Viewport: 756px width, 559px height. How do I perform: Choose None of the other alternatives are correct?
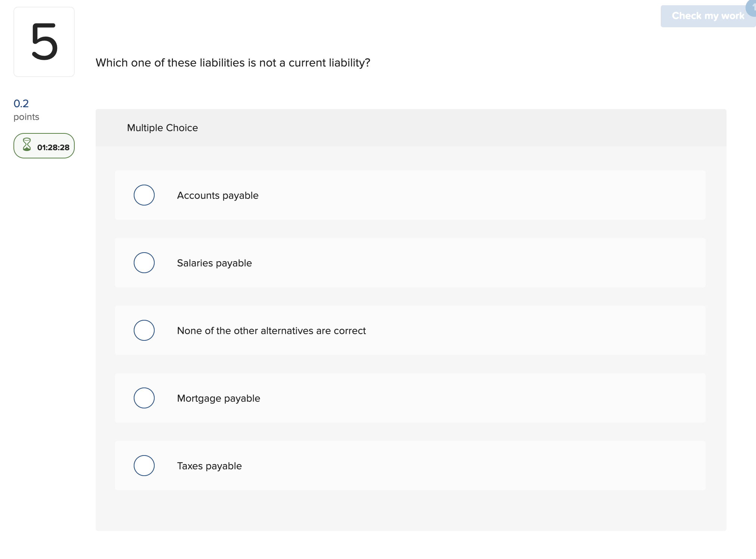tap(144, 330)
